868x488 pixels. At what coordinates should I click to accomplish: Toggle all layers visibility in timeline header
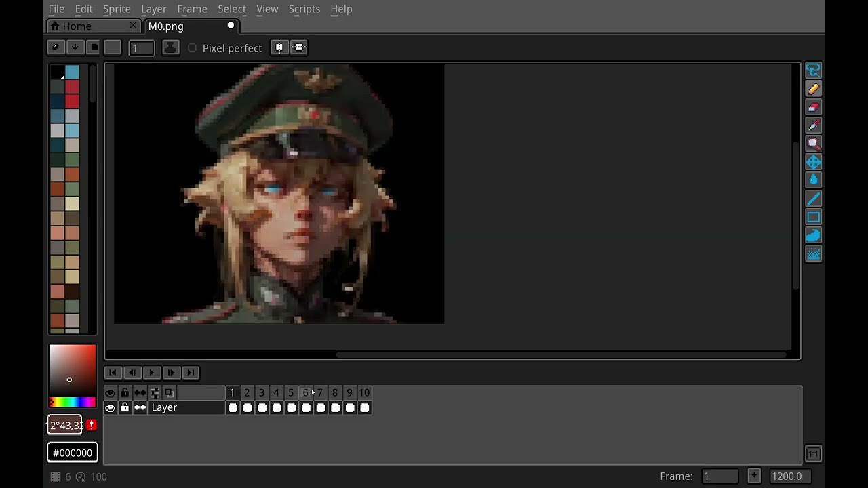110,392
